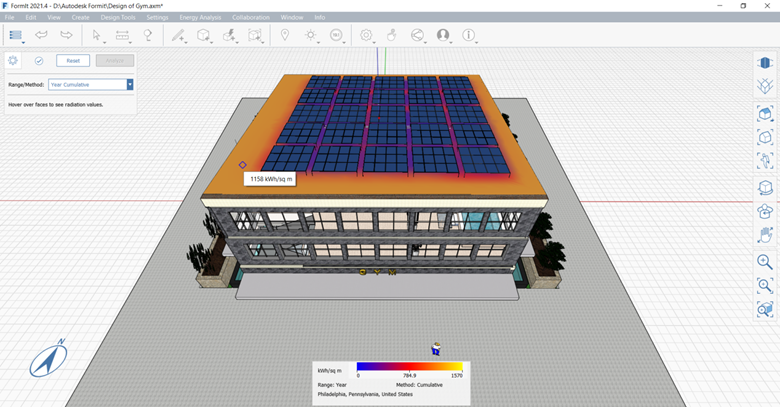Open the File menu
The image size is (780, 407).
coord(9,17)
